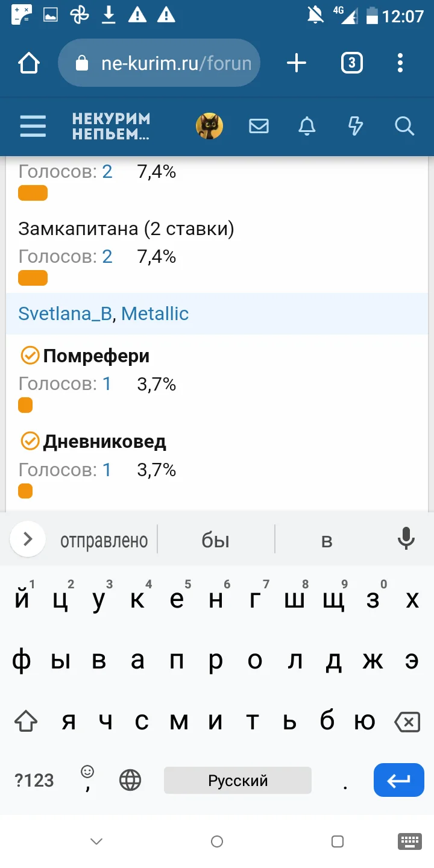Open the forum hamburger menu
The image size is (434, 868).
(x=33, y=126)
